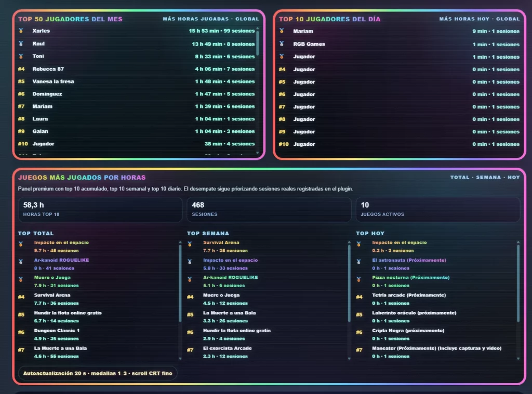Select El exorcista Arcade in Top Semana
The height and width of the screenshot is (394, 532).
[x=229, y=349]
